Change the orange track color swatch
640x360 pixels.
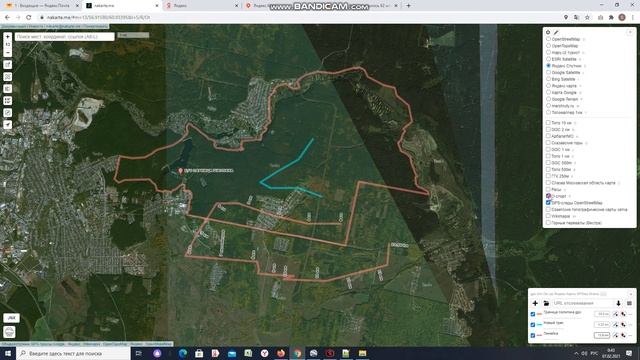[539, 314]
